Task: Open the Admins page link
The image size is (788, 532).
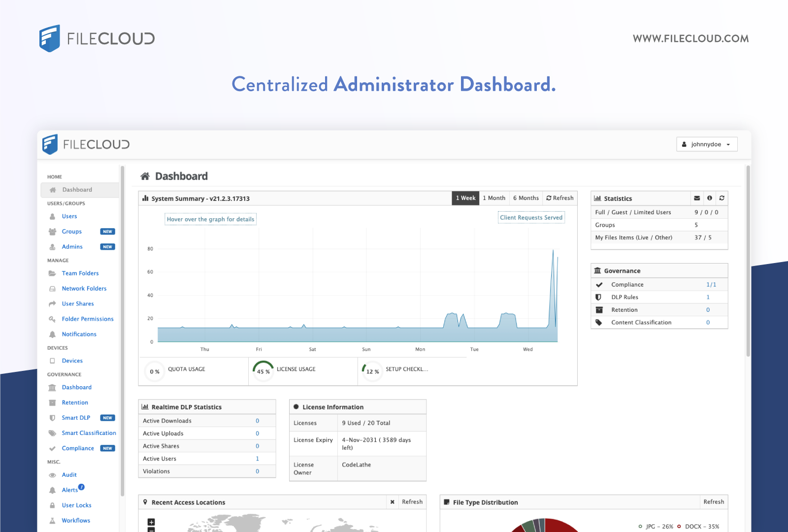Action: tap(72, 247)
